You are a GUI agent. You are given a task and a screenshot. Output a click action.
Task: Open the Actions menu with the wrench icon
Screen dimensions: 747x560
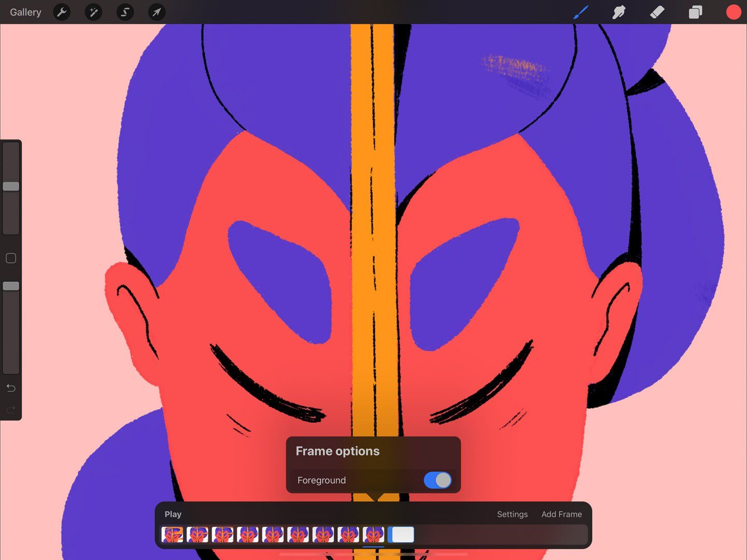coord(62,12)
